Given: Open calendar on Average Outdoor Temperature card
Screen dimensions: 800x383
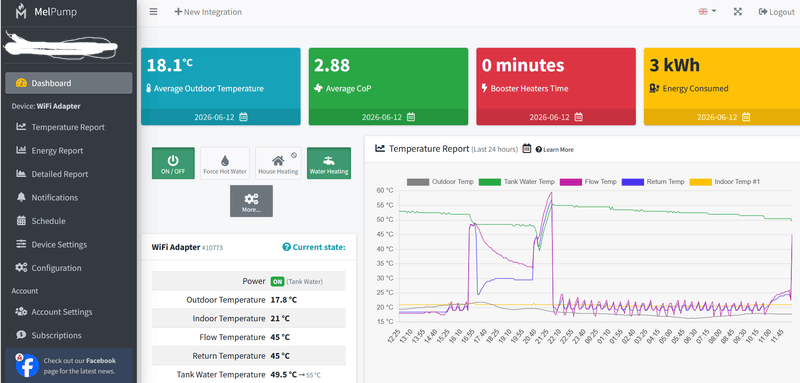Looking at the screenshot, I should [x=243, y=117].
